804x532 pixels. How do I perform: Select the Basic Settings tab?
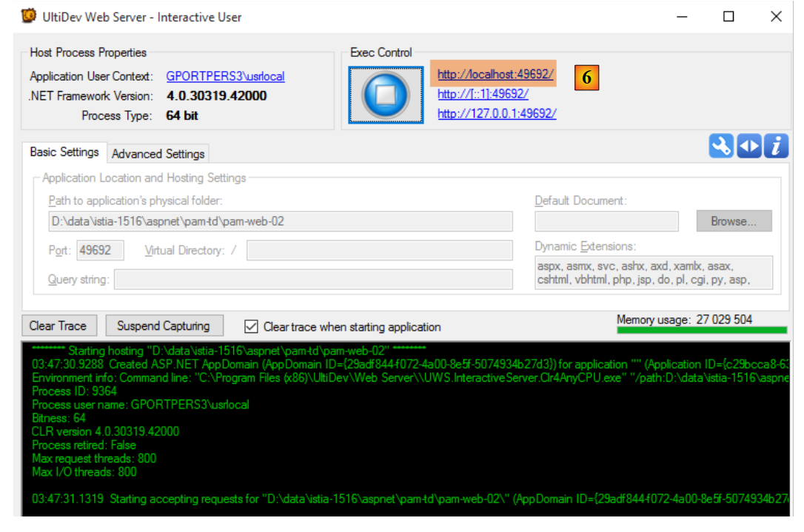point(64,152)
